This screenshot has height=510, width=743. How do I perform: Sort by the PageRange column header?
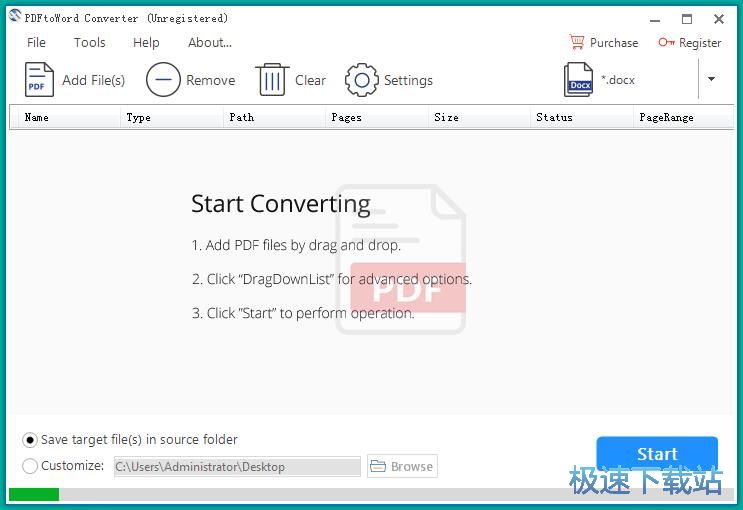point(683,117)
